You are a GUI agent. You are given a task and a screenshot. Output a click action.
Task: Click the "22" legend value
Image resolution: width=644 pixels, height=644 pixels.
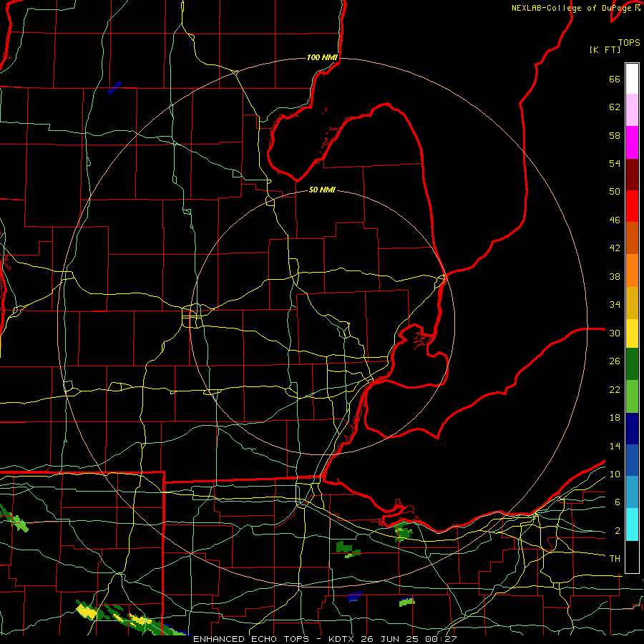tap(615, 390)
